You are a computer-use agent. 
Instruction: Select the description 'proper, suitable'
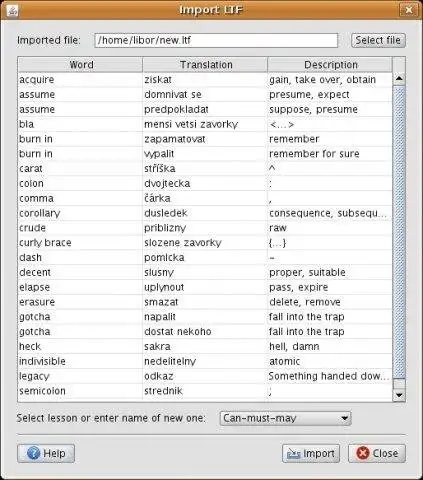point(330,272)
